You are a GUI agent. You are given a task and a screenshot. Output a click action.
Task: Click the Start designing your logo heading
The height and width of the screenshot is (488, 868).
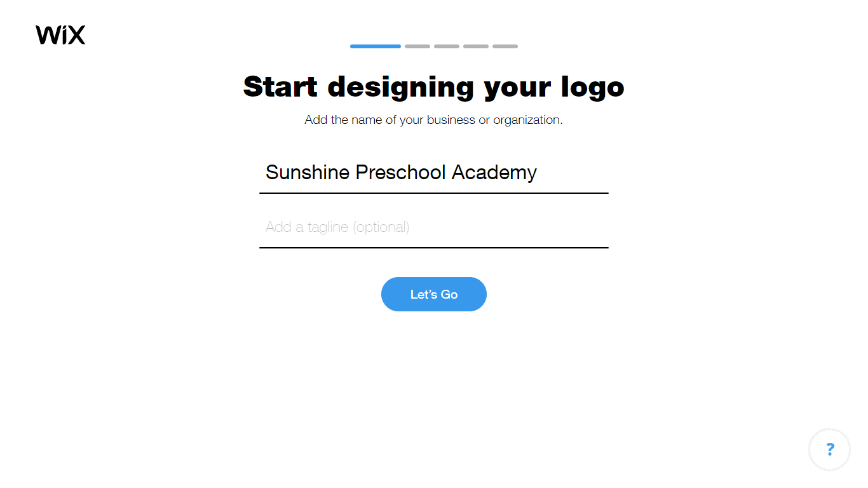(x=434, y=87)
